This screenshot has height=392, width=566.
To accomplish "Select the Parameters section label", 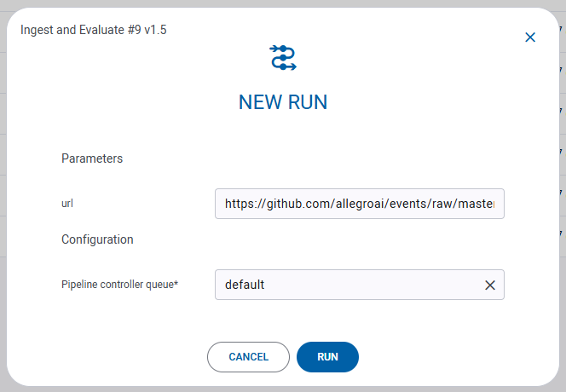I will [92, 159].
